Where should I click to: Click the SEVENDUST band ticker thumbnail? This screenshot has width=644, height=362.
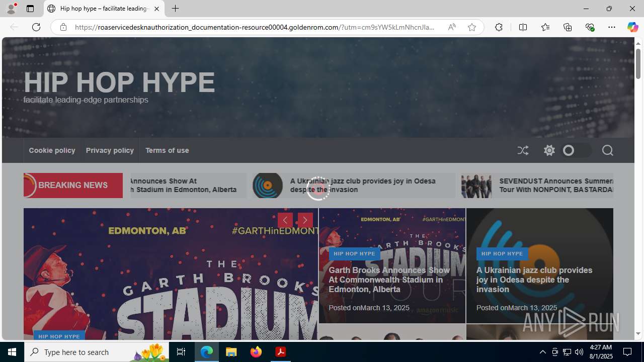pyautogui.click(x=476, y=186)
